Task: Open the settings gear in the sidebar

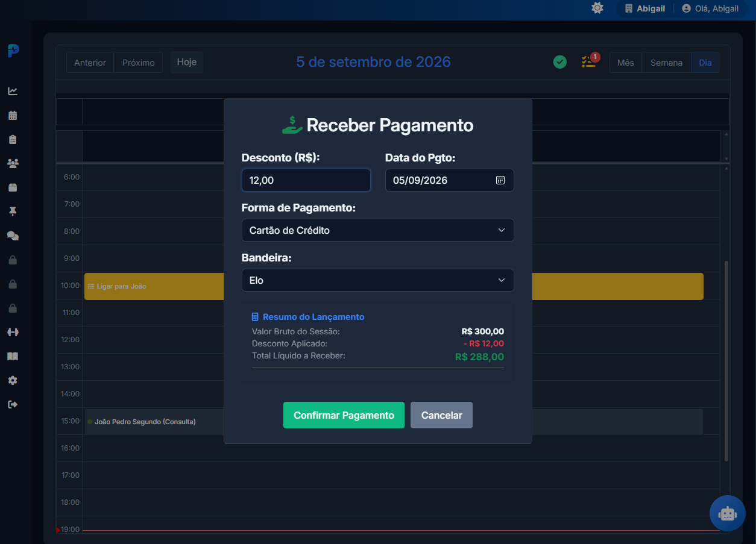Action: click(13, 380)
